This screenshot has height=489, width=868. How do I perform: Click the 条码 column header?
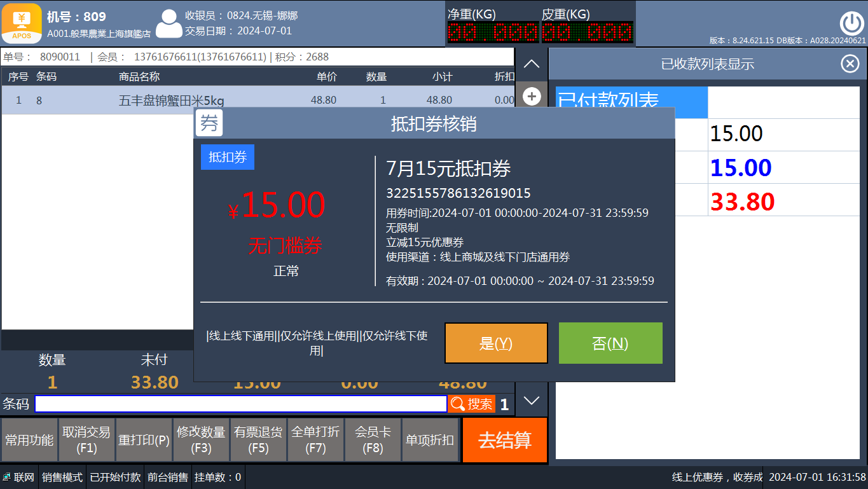pyautogui.click(x=46, y=76)
